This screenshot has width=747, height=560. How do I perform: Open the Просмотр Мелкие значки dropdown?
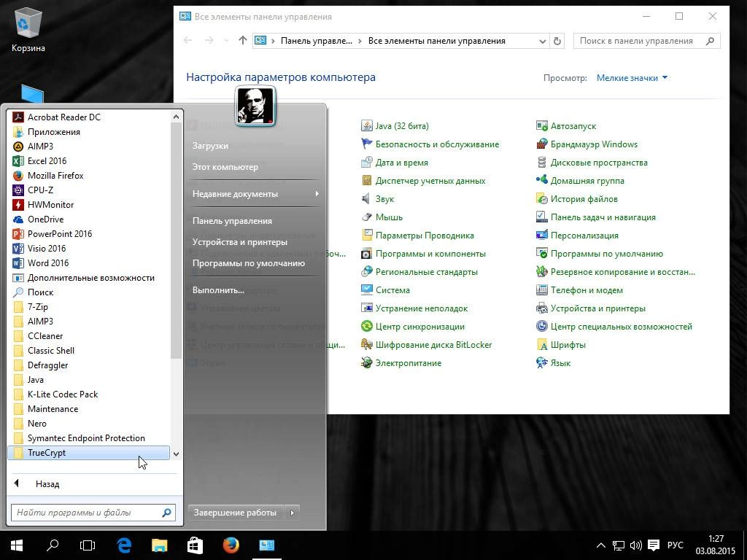coord(632,78)
